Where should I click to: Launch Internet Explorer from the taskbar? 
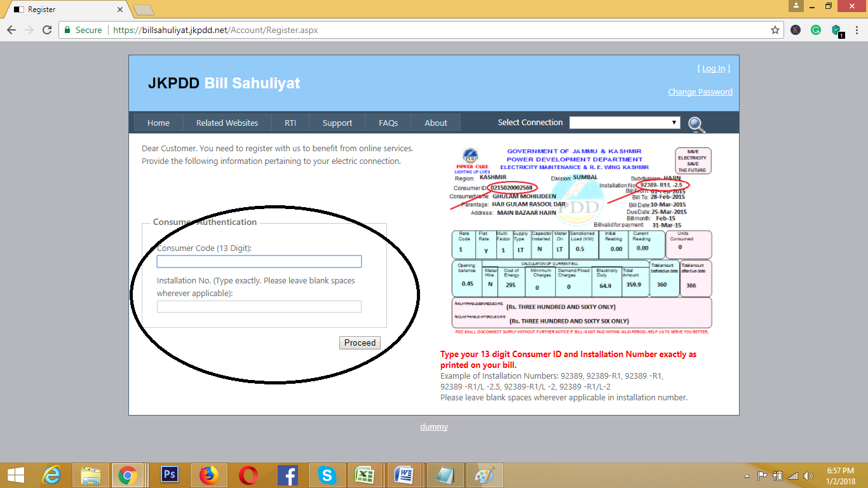[51, 475]
